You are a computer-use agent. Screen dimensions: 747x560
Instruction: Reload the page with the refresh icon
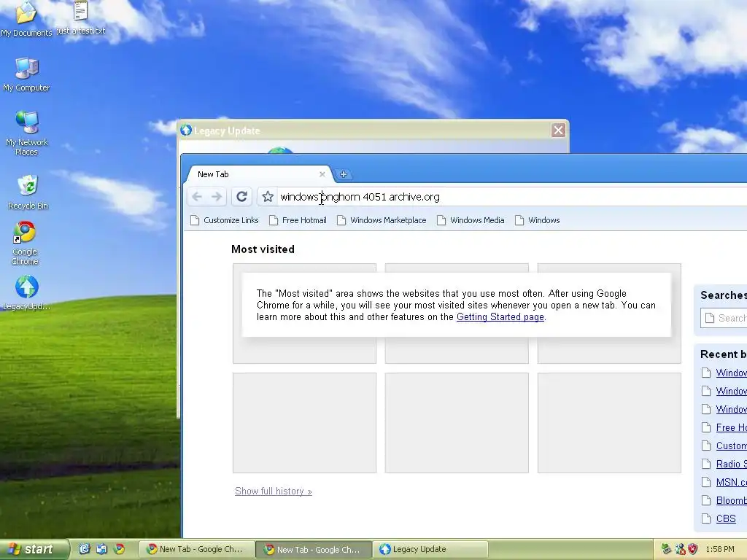click(241, 197)
